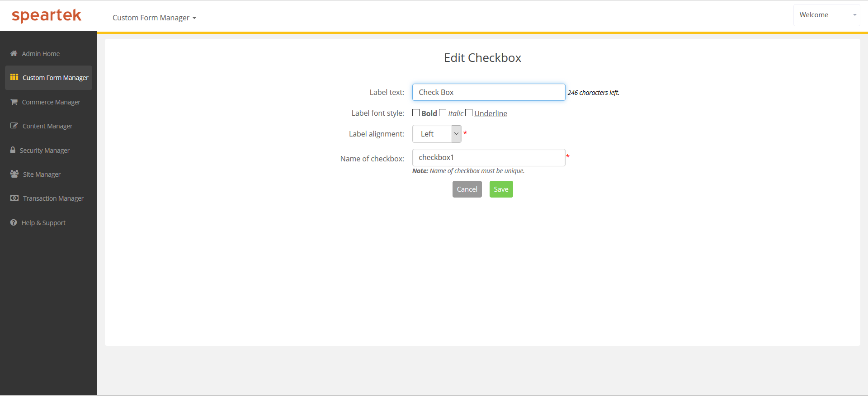Toggle the Underline checkbox
Viewport: 868px width, 396px height.
[x=469, y=113]
